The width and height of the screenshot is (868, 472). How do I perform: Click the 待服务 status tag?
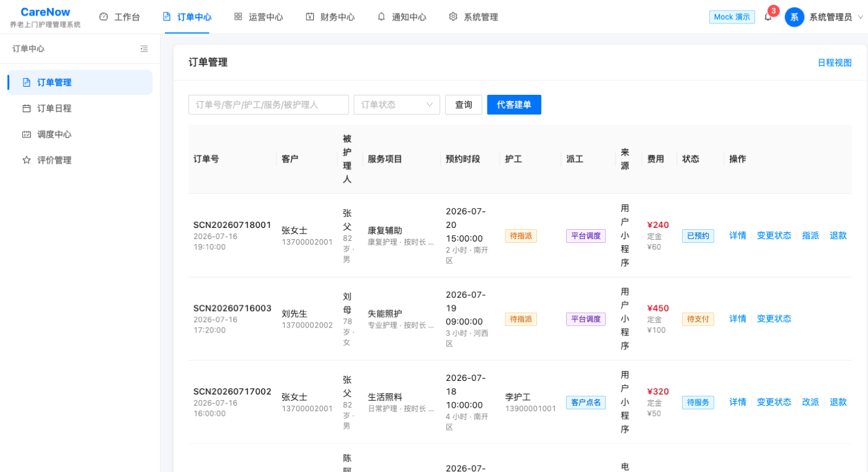(698, 403)
